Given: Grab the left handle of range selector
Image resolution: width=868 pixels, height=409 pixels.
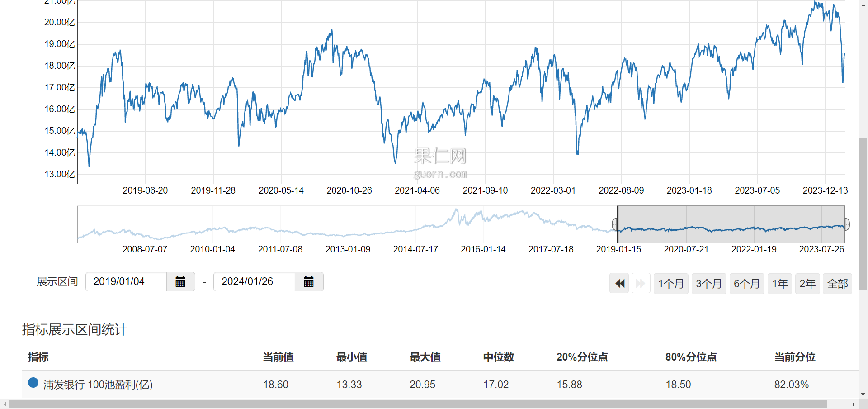Looking at the screenshot, I should [615, 224].
